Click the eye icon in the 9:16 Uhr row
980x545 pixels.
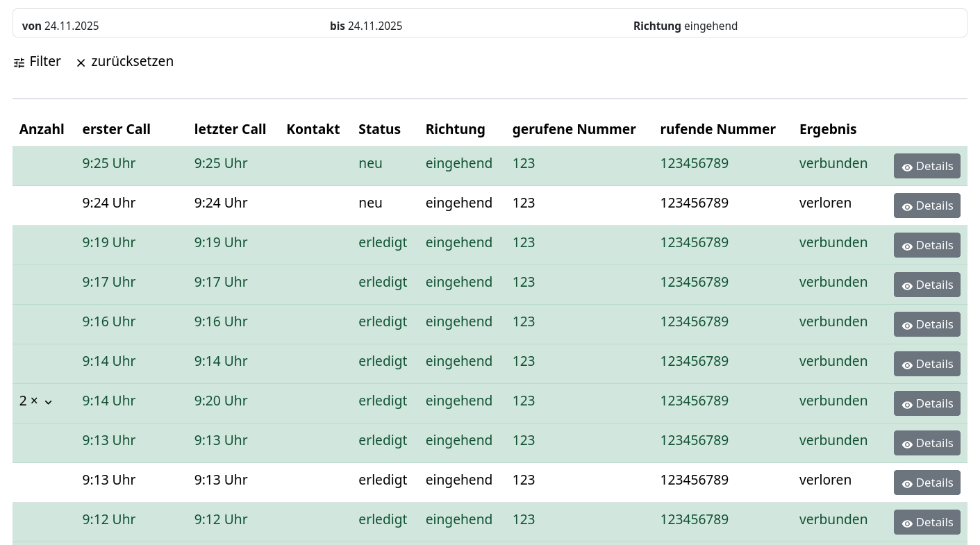tap(907, 326)
